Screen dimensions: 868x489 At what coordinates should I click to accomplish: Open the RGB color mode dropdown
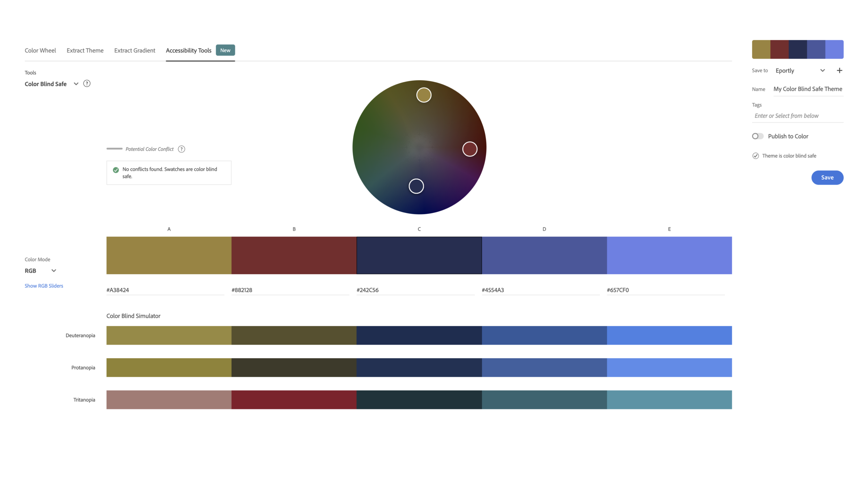[53, 271]
